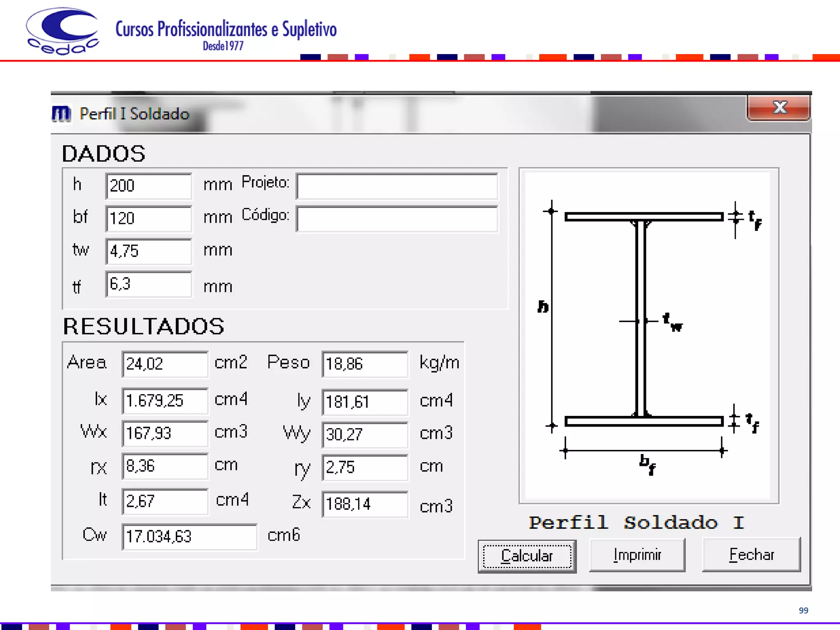This screenshot has width=840, height=630.
Task: Click the Calcular button
Action: (x=527, y=556)
